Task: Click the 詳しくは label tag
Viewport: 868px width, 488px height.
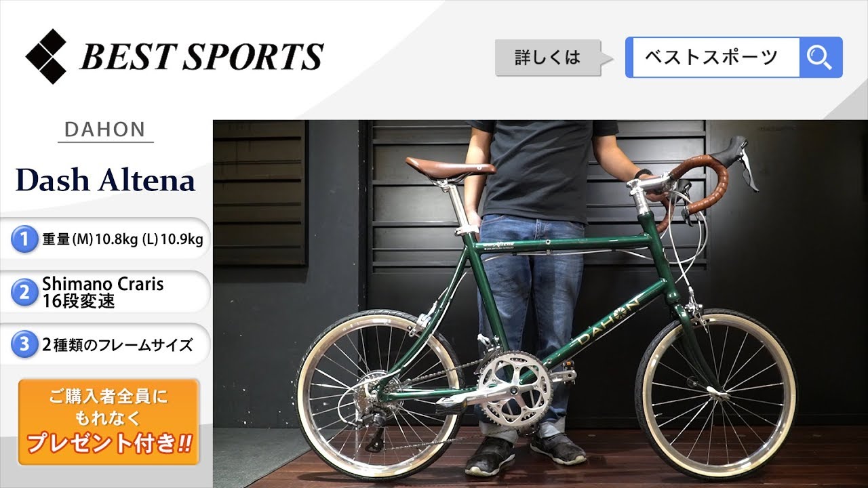Action: tap(548, 58)
